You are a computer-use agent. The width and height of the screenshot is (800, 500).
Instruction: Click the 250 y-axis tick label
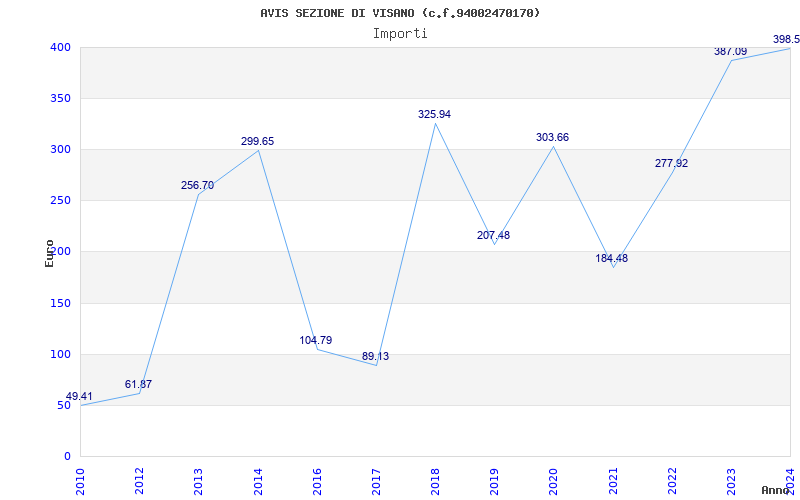(x=60, y=201)
